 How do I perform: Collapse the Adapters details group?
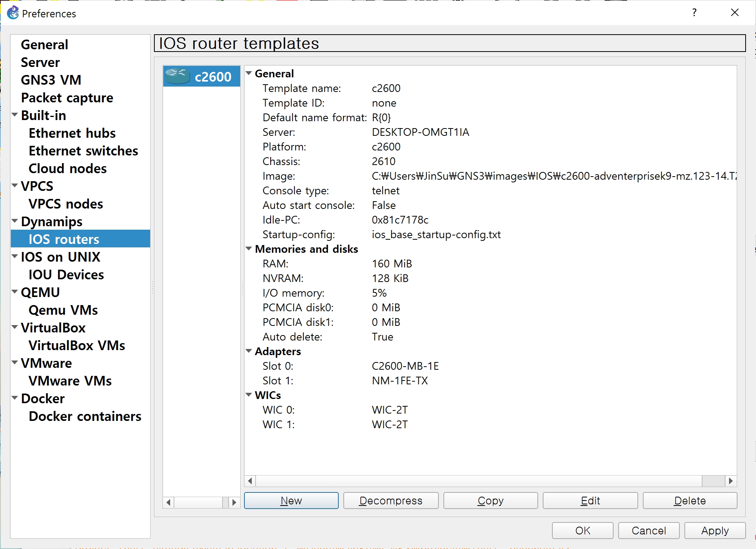tap(249, 351)
